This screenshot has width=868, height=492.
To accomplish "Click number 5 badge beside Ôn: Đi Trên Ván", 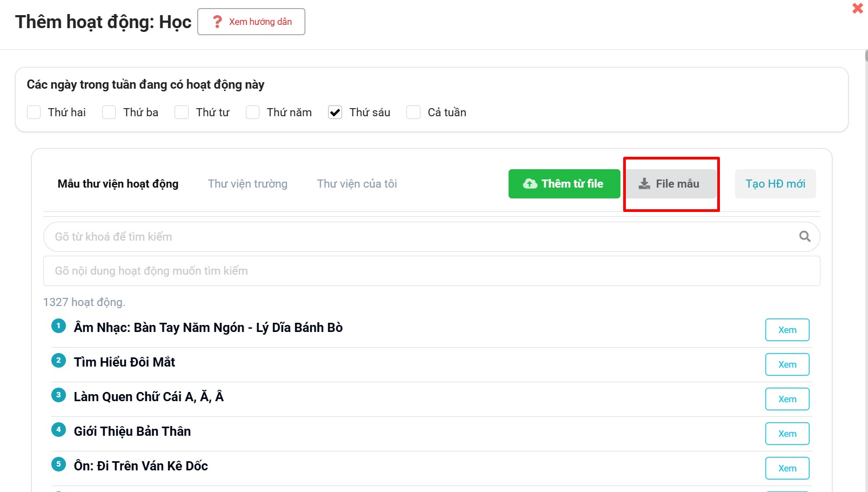I will 58,464.
